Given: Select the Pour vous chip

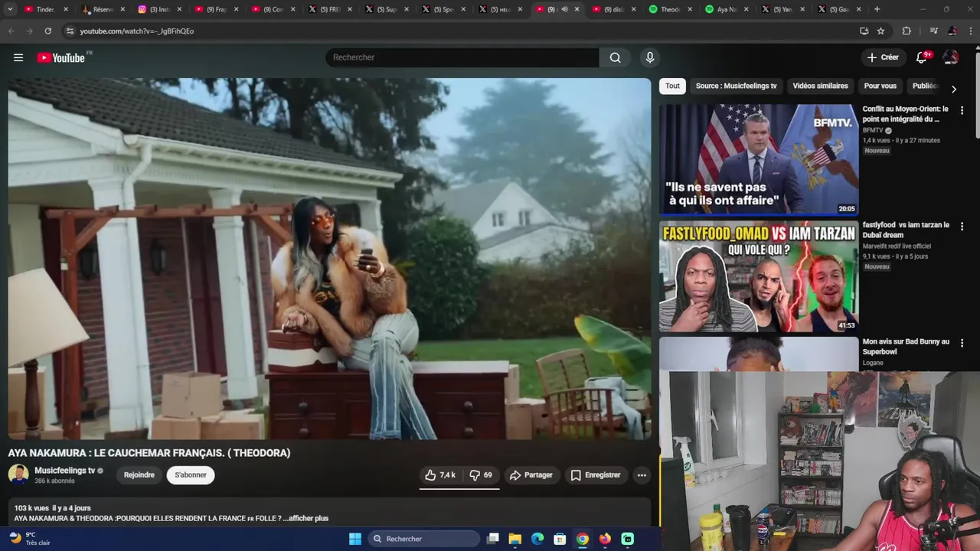Looking at the screenshot, I should (x=880, y=86).
